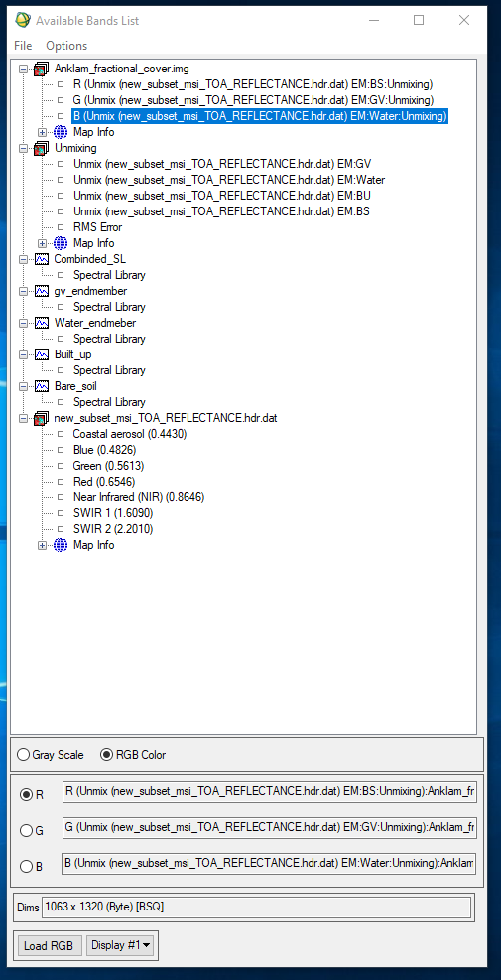The width and height of the screenshot is (501, 980).
Task: Select the Near Infrared (NIR) (0.8646) band
Action: point(139,497)
